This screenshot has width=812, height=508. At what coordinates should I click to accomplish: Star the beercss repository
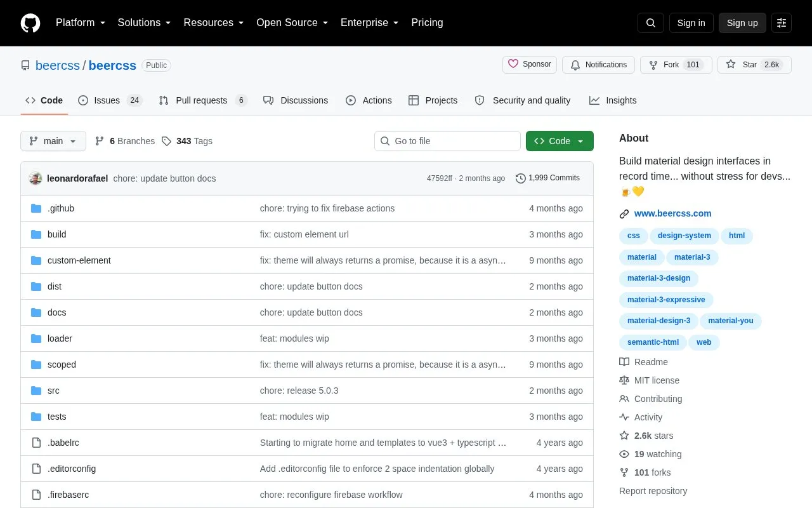(x=754, y=65)
